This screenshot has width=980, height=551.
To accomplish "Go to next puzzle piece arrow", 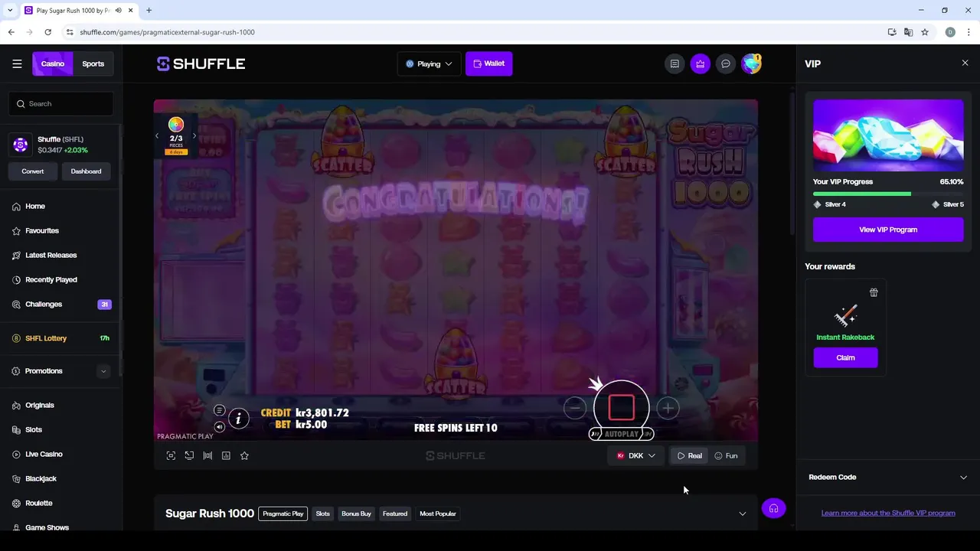I will 194,136.
